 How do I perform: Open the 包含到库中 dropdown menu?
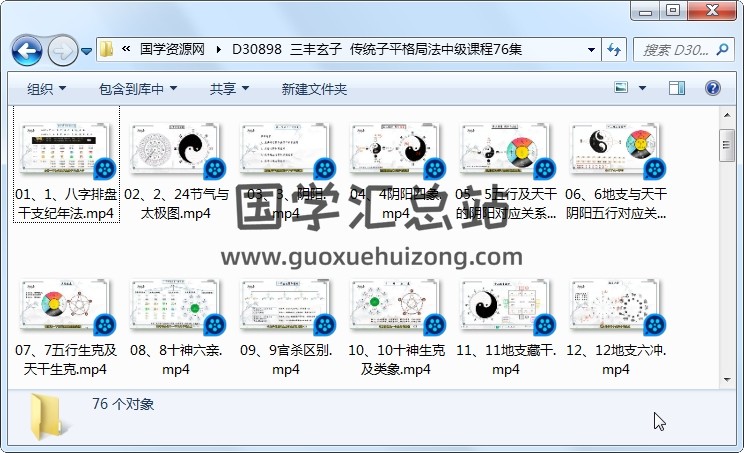tap(138, 89)
